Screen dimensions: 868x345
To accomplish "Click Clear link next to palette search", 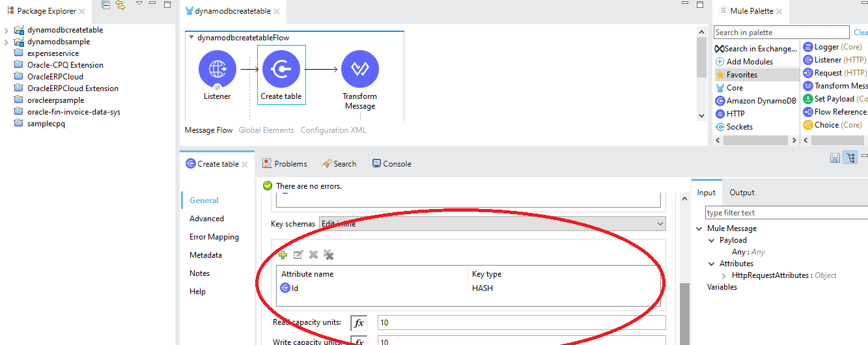I will (x=861, y=33).
